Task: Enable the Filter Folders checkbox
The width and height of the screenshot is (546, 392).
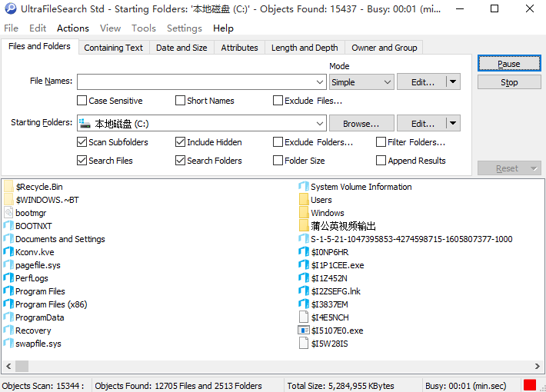Action: [381, 142]
